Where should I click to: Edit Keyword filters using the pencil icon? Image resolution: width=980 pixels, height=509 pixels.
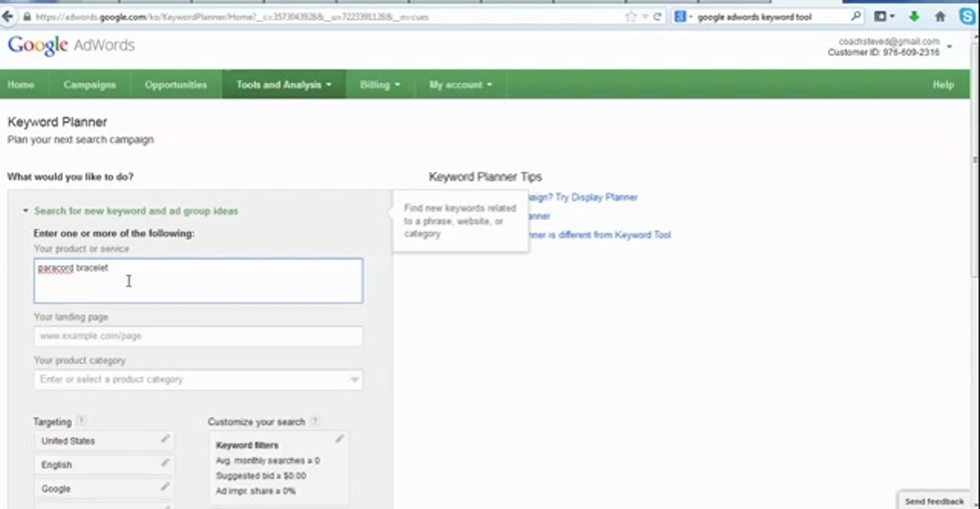pos(340,439)
